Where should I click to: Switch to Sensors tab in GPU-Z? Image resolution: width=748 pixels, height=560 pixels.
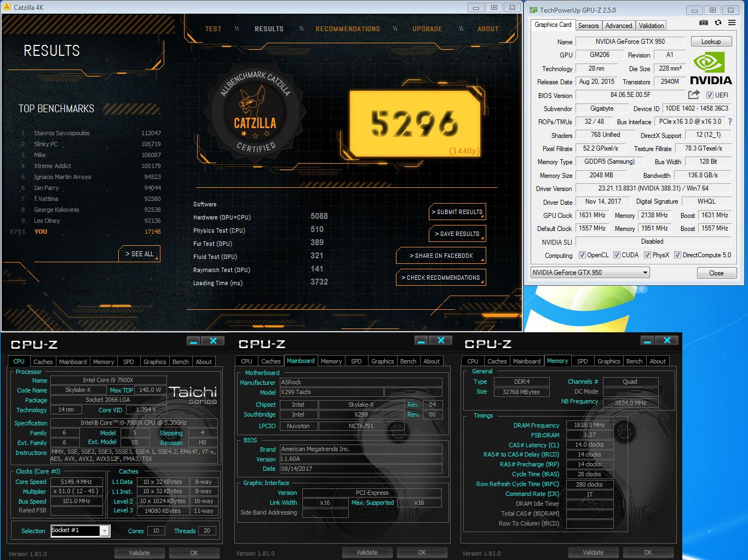click(588, 25)
